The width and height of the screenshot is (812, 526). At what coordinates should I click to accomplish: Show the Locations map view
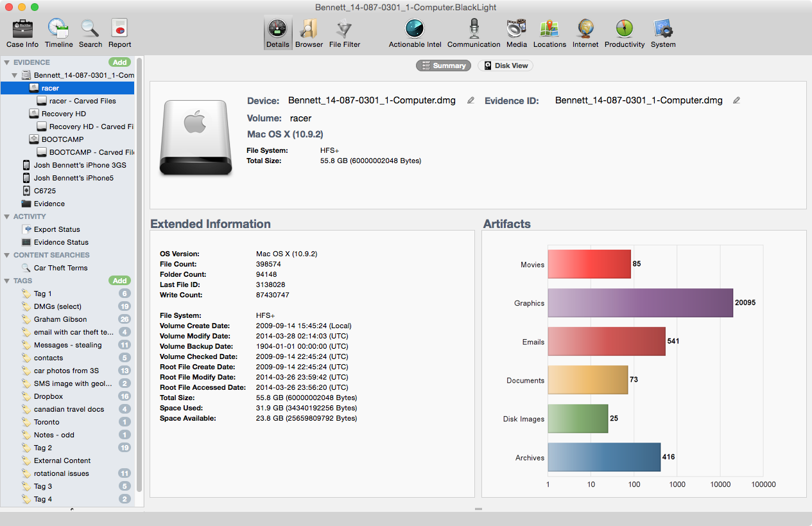[x=549, y=29]
